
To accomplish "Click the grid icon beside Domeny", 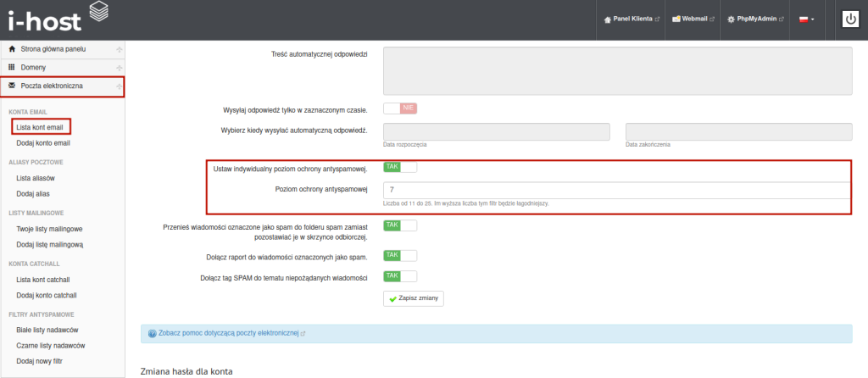I will coord(12,67).
